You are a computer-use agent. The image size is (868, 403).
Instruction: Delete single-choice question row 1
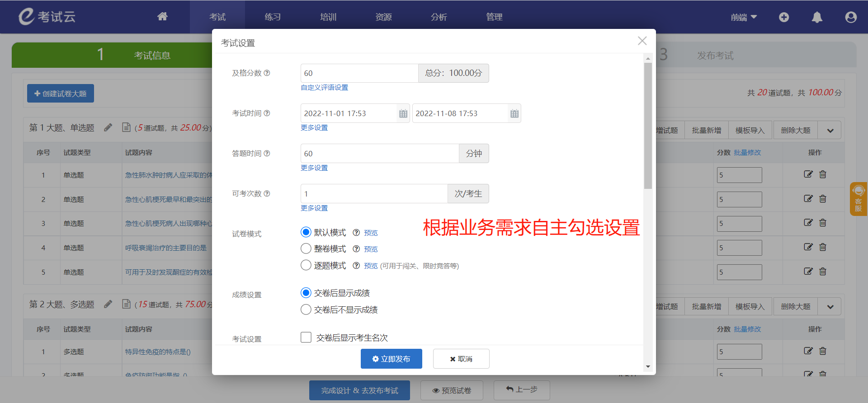pyautogui.click(x=823, y=174)
